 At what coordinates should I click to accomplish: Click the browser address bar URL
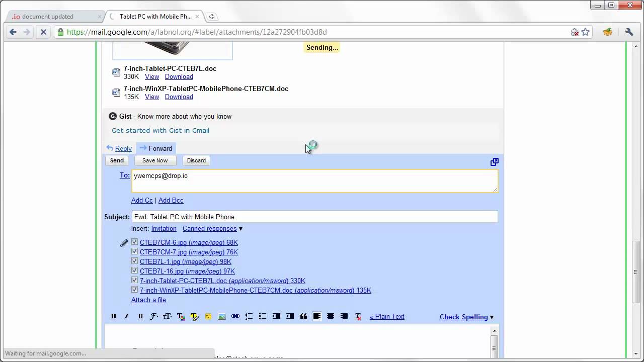coord(197,32)
